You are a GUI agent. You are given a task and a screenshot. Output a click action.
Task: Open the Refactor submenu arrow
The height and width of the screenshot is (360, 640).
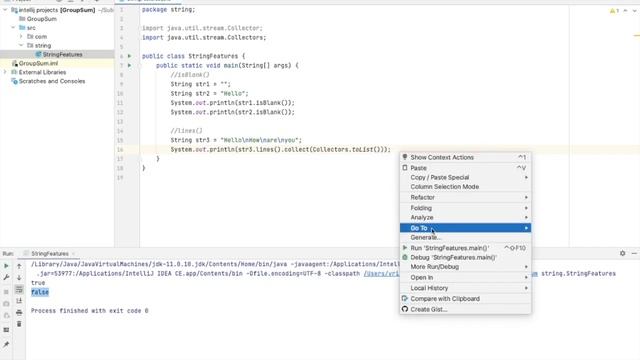pyautogui.click(x=526, y=197)
